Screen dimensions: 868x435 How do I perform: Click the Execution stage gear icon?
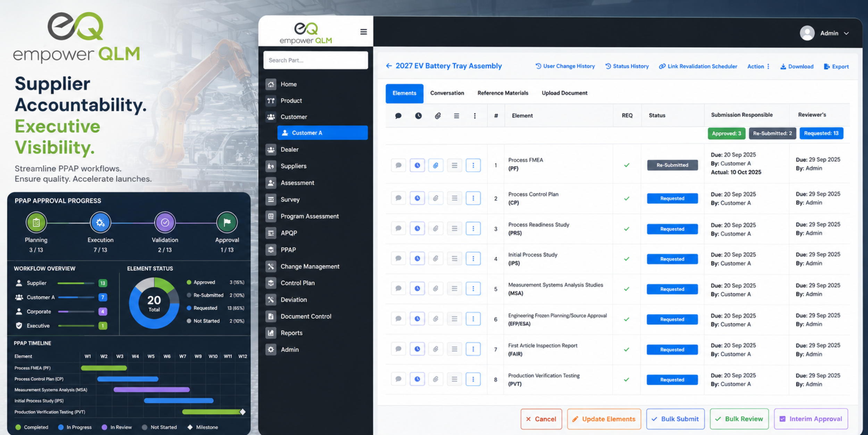(x=100, y=222)
